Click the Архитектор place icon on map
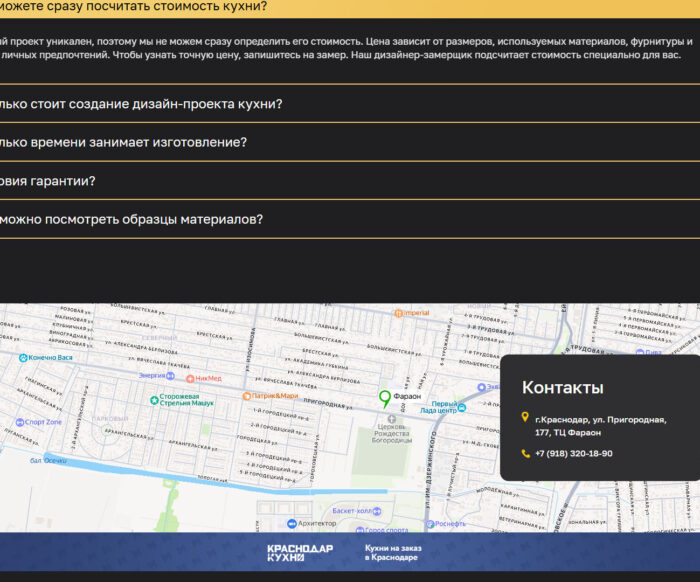 (290, 523)
